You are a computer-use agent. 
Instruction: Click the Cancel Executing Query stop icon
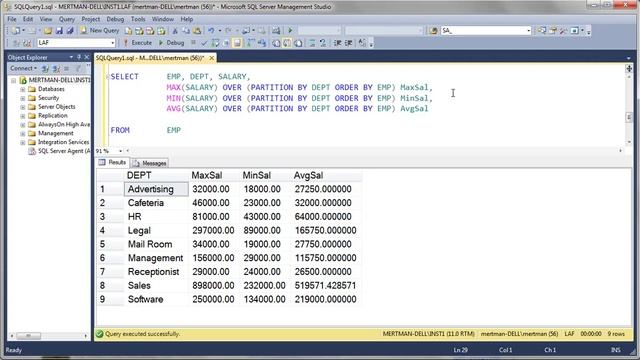coord(193,42)
